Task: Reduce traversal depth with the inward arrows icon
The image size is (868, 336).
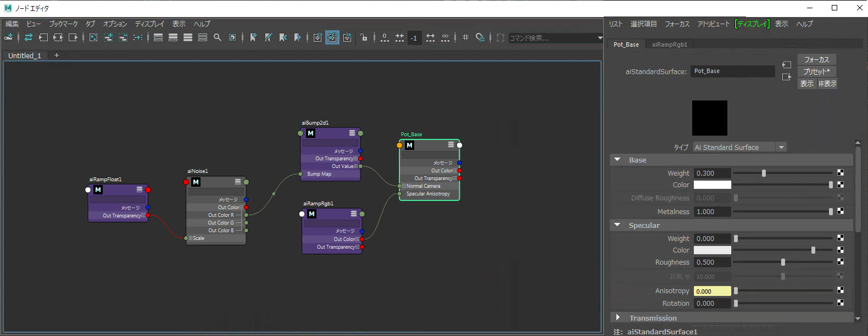Action: pos(399,37)
